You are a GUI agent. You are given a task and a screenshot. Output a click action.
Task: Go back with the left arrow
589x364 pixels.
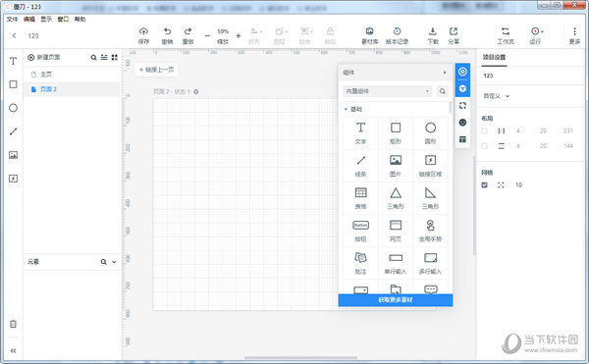click(14, 35)
